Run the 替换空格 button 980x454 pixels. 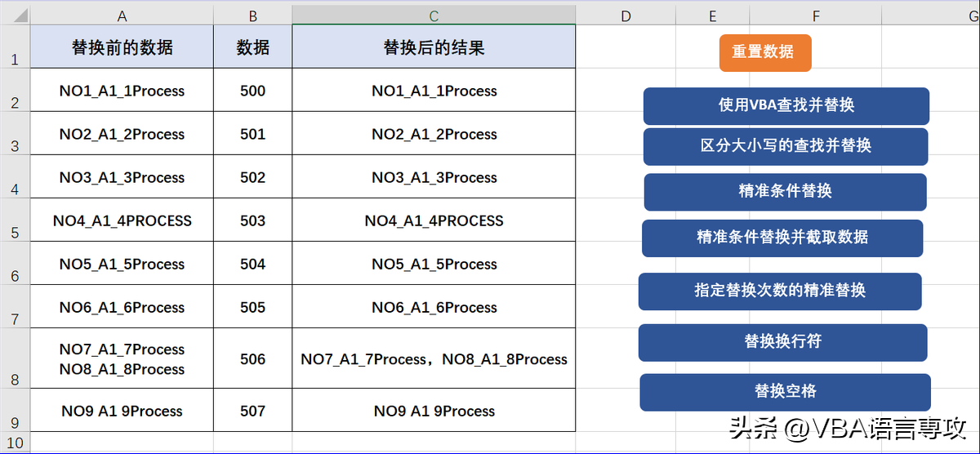(x=785, y=392)
